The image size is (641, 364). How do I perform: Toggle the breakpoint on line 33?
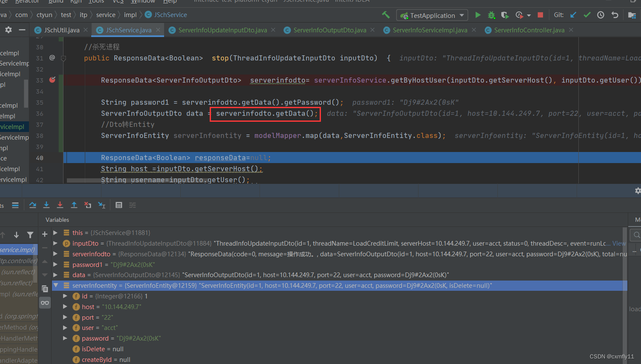tap(52, 80)
